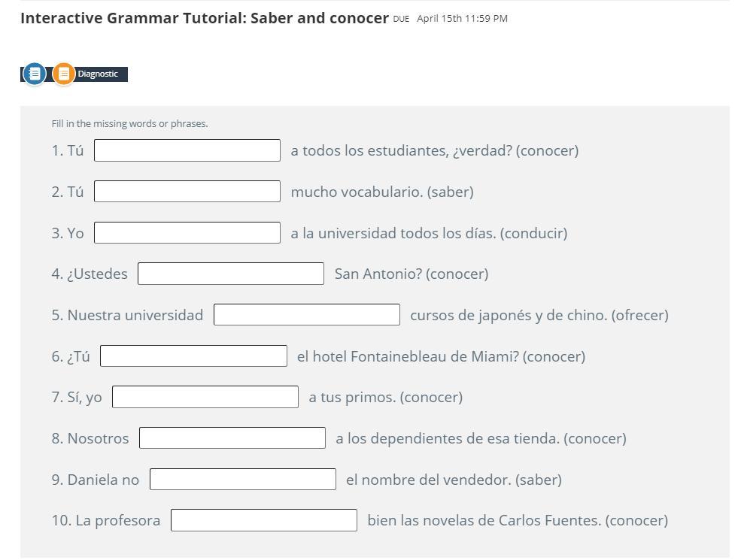The image size is (741, 560).
Task: Click the 'a tus primos. (conocer)' text
Action: (x=385, y=397)
